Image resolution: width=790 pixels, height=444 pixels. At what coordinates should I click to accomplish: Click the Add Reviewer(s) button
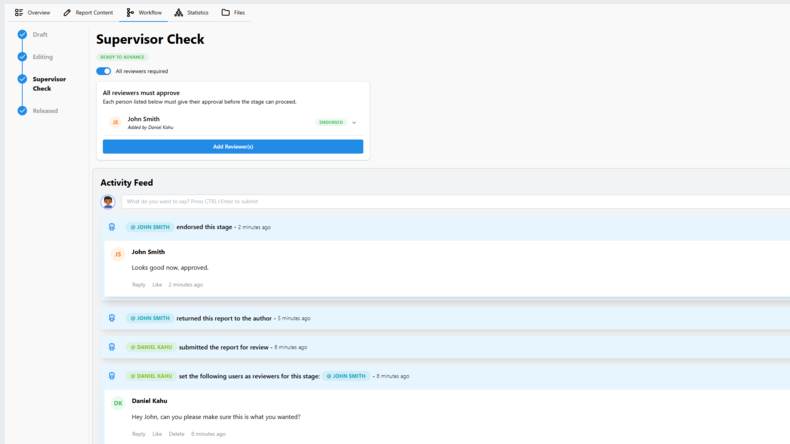[x=233, y=147]
